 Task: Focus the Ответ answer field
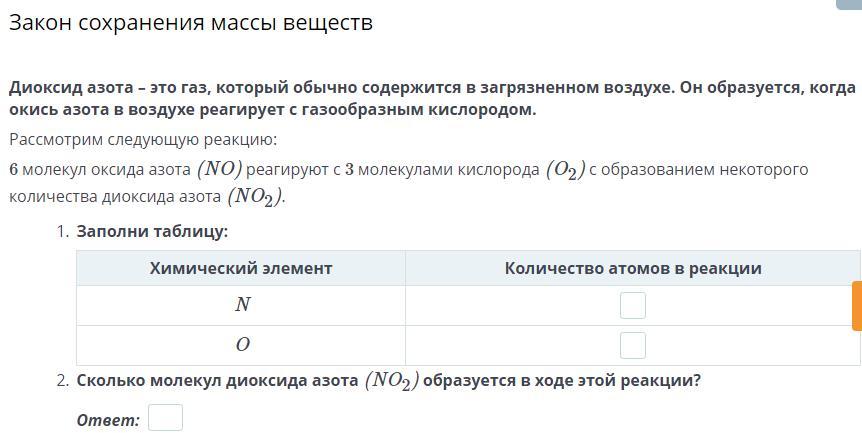tap(165, 418)
